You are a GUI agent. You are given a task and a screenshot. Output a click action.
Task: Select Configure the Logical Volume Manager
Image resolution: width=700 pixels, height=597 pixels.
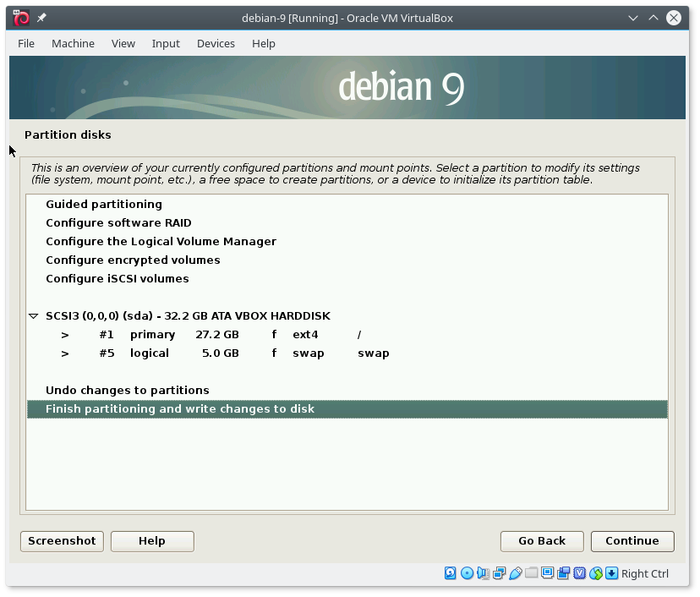coord(161,242)
